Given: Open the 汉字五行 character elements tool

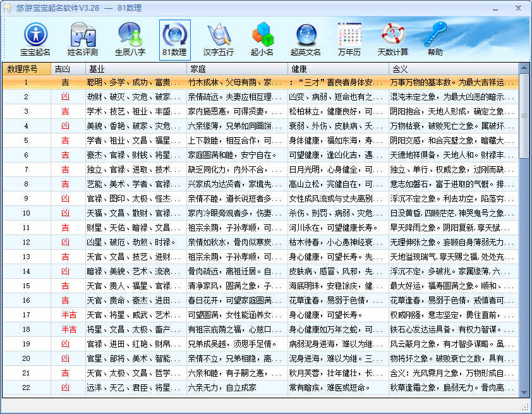Looking at the screenshot, I should pos(218,35).
